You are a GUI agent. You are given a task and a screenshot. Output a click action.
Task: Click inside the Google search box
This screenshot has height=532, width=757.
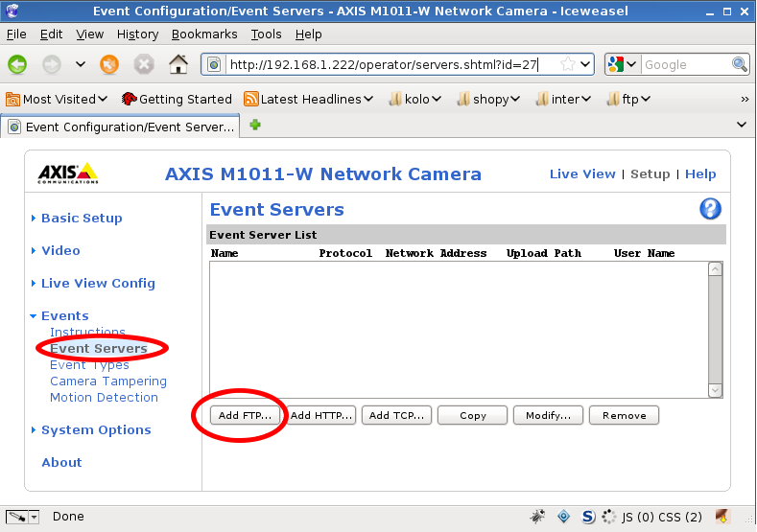tap(686, 64)
